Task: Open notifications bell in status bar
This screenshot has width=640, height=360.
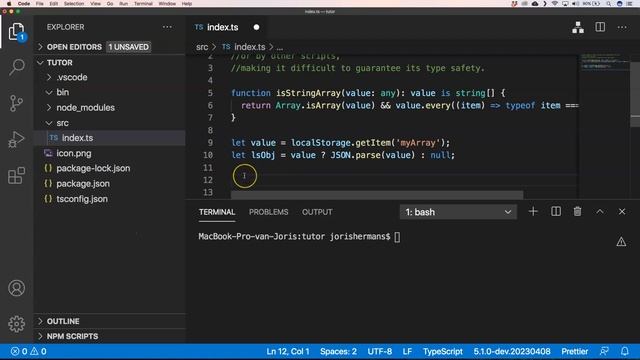Action: pos(624,351)
